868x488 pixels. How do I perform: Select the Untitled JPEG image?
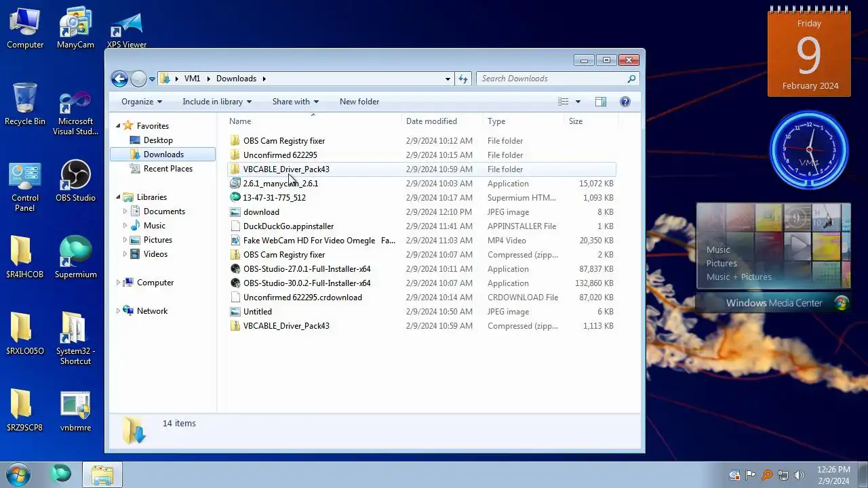(x=420, y=312)
